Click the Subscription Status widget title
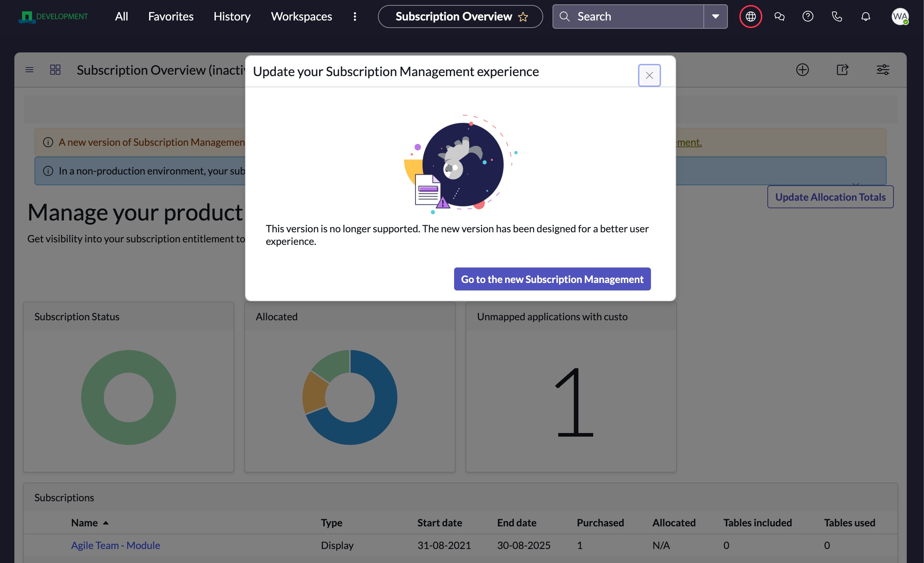 77,317
